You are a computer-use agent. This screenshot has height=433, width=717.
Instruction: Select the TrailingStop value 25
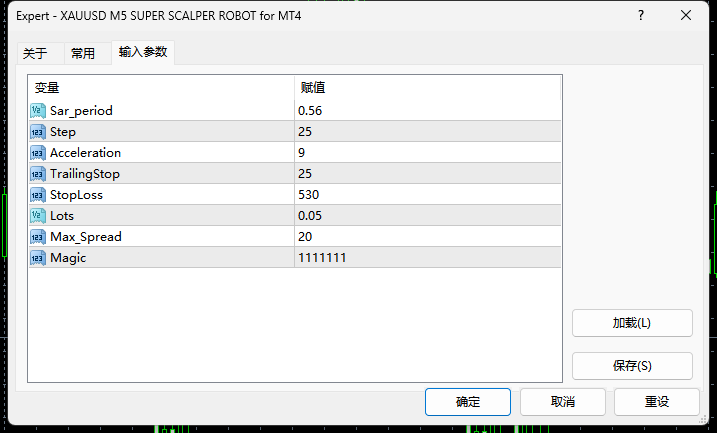pos(305,174)
